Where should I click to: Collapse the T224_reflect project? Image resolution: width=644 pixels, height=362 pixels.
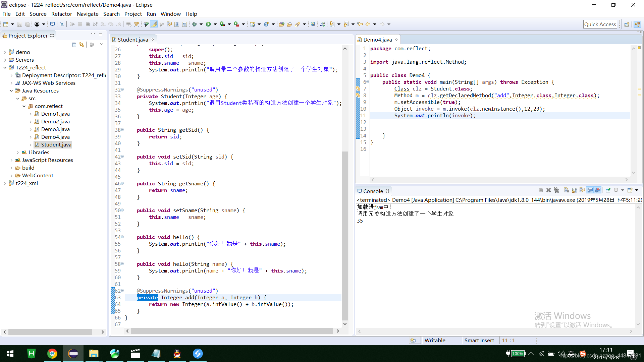5,68
